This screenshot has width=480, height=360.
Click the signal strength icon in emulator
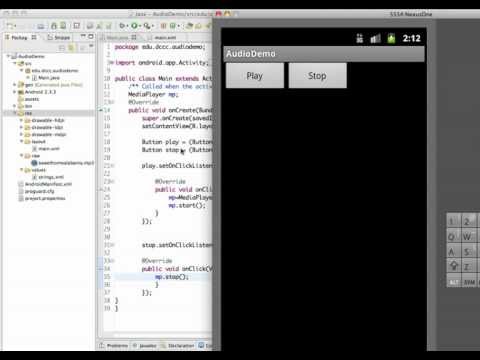pyautogui.click(x=375, y=38)
